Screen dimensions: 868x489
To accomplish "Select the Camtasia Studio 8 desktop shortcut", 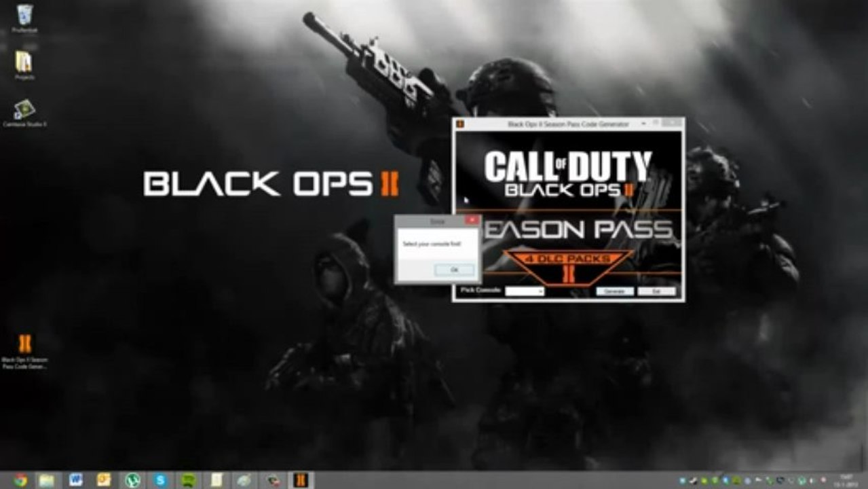I will pos(24,113).
